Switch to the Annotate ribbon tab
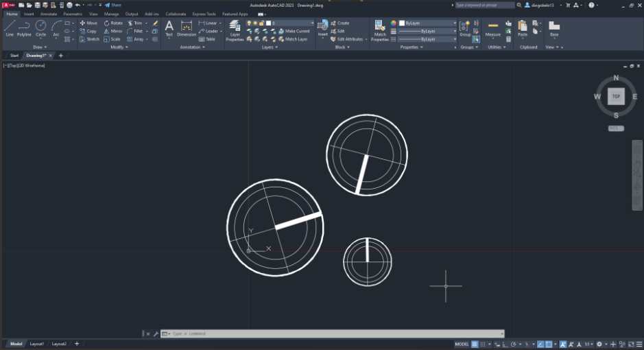The image size is (644, 350). pos(49,14)
